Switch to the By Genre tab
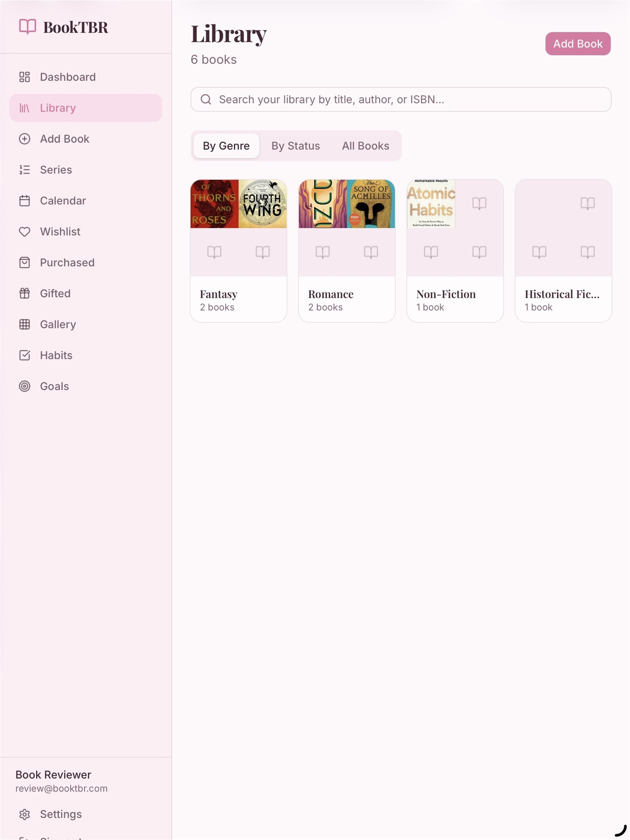Screen dimensions: 630x840 tap(226, 146)
